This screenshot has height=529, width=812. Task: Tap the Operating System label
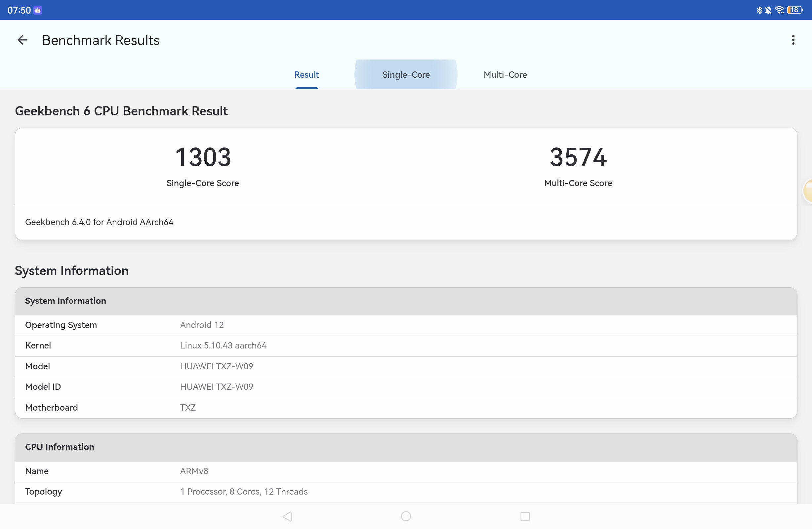click(61, 325)
